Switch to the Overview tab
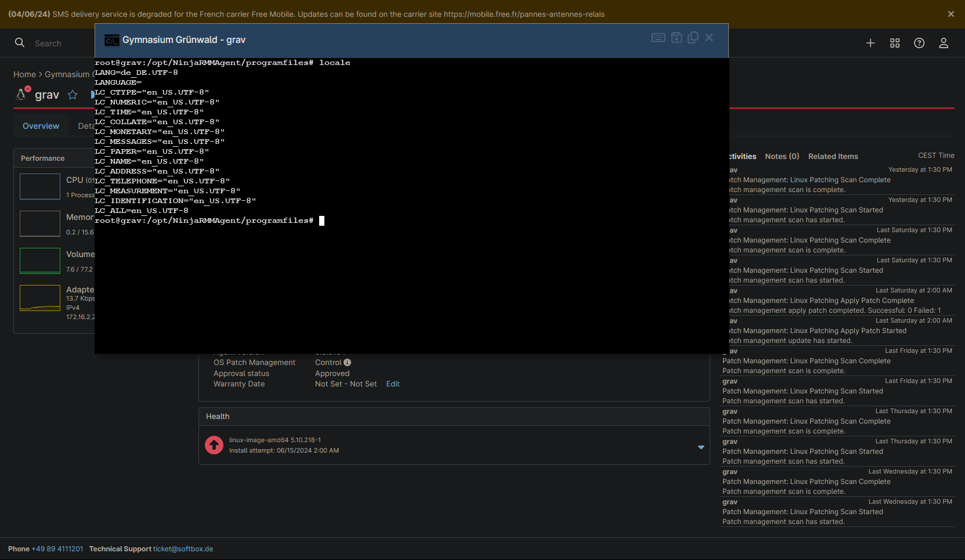This screenshot has width=965, height=560. click(x=41, y=126)
